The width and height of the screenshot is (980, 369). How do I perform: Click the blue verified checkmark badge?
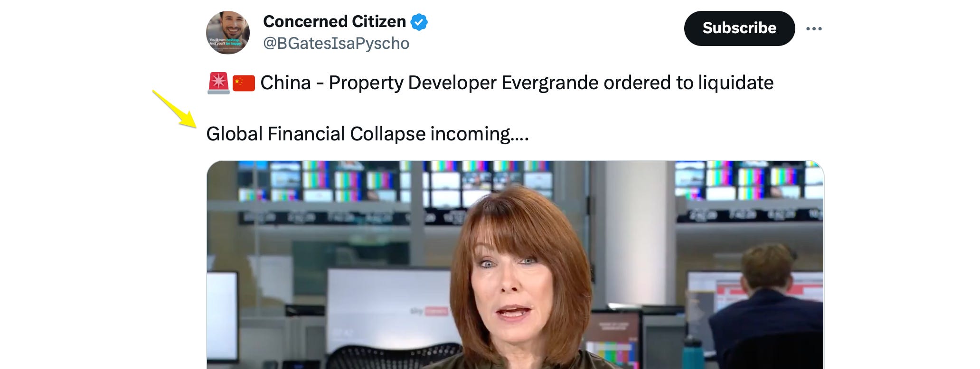pos(419,22)
